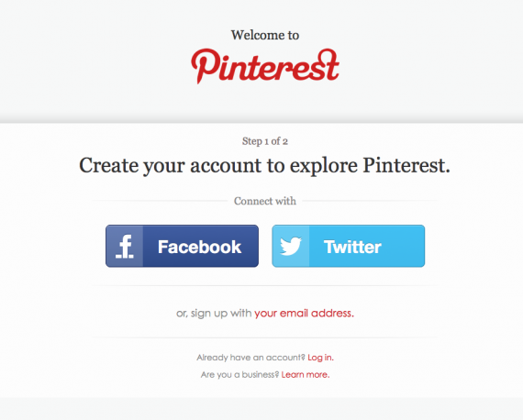Follow the red 'Log in.' link
The width and height of the screenshot is (523, 420).
click(320, 358)
